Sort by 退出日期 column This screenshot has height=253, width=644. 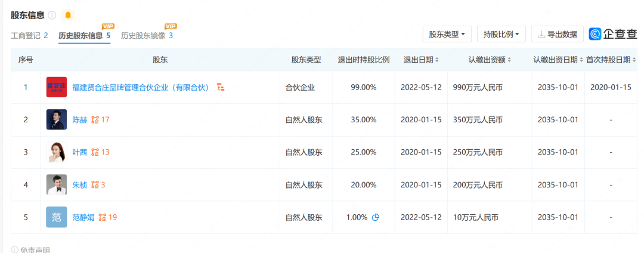(x=421, y=60)
